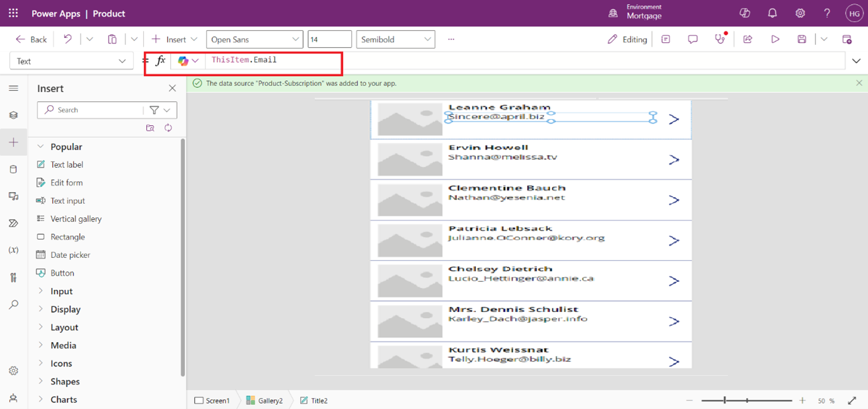Select the Screen1 breadcrumb tab
The width and height of the screenshot is (868, 409).
(x=212, y=400)
